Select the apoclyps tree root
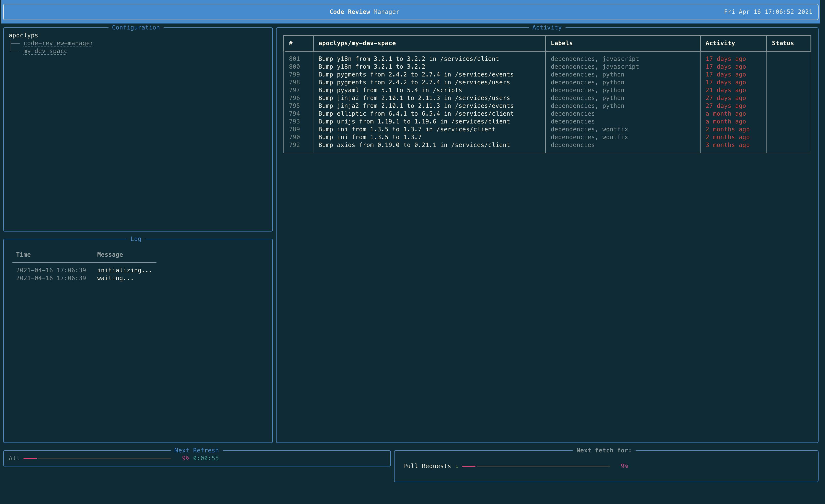The image size is (825, 504). point(23,35)
